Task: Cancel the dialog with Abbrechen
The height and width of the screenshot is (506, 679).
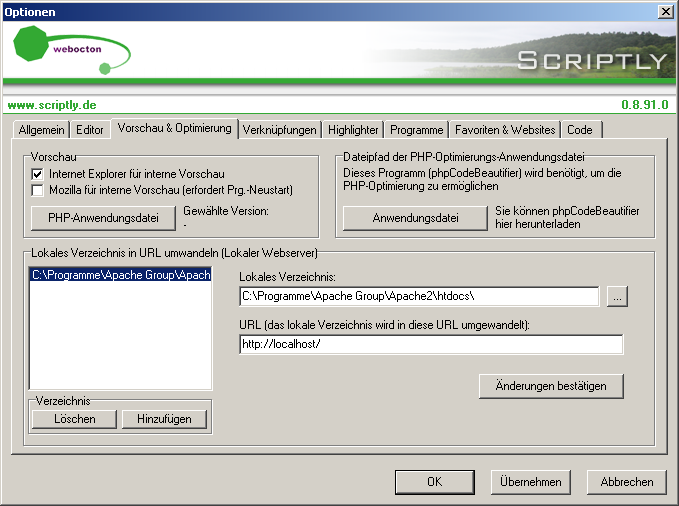Action: pyautogui.click(x=627, y=482)
